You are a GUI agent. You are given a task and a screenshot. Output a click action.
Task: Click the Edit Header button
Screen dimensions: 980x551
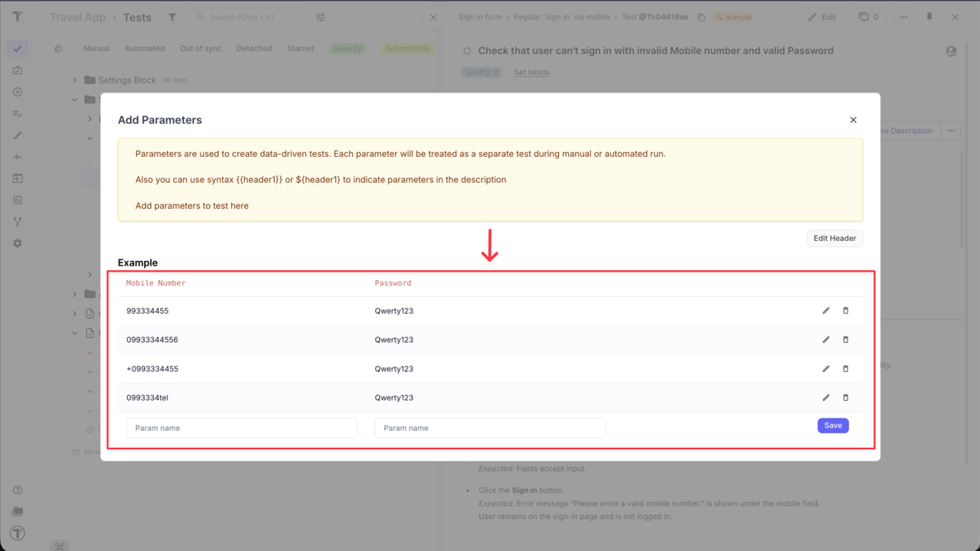(835, 238)
